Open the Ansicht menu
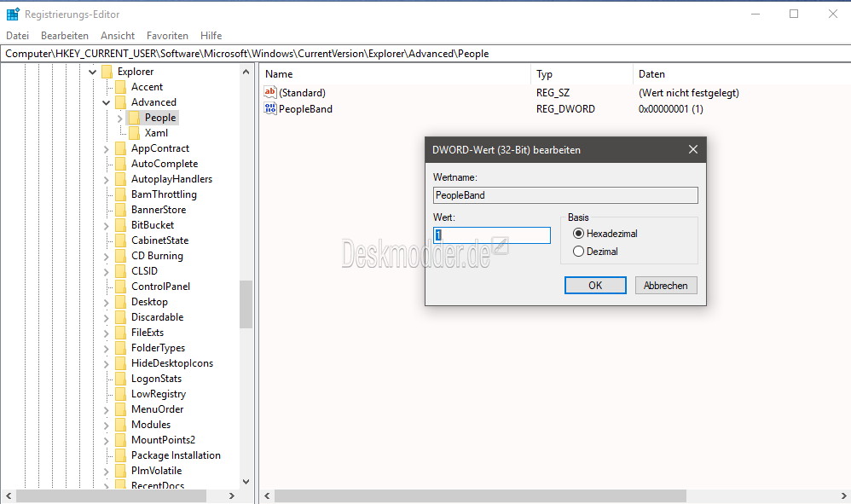Screen dimensions: 851x504 click(x=117, y=35)
